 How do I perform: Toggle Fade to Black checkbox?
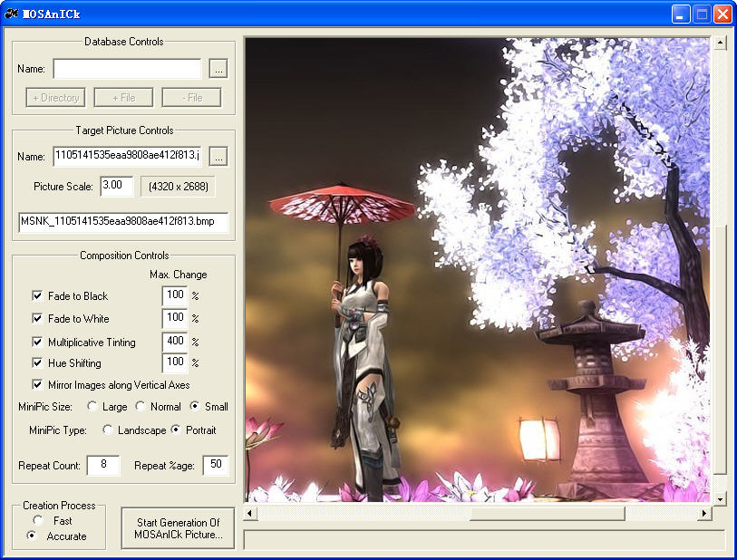[37, 295]
